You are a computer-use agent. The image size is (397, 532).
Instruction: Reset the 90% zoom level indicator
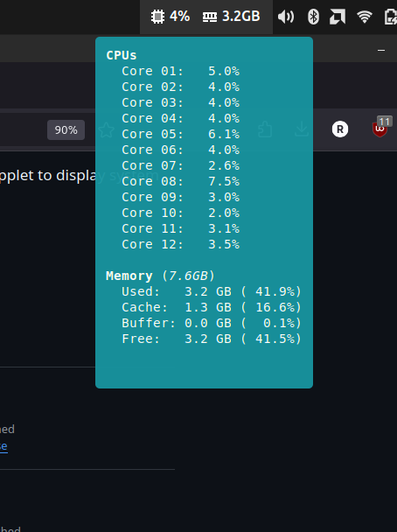pos(66,129)
